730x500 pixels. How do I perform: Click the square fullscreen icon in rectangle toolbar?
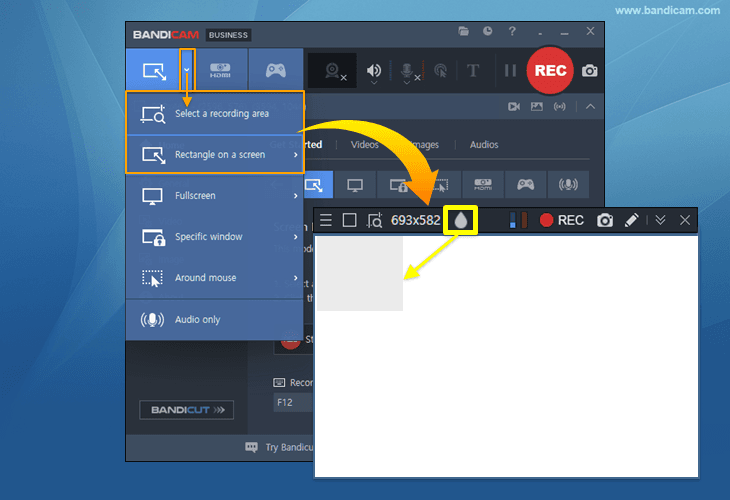tap(349, 220)
